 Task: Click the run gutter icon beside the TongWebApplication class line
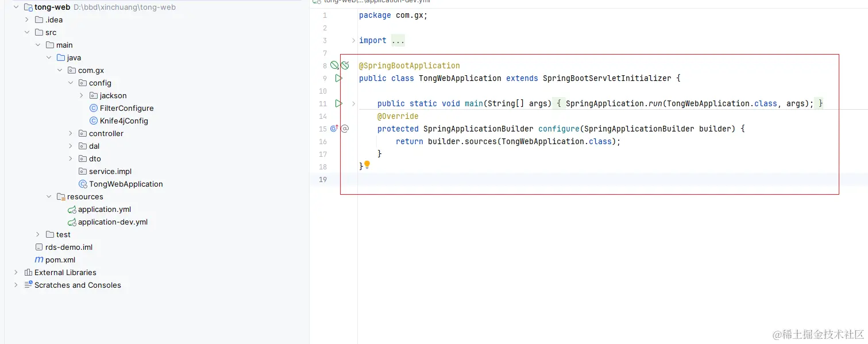click(x=339, y=78)
